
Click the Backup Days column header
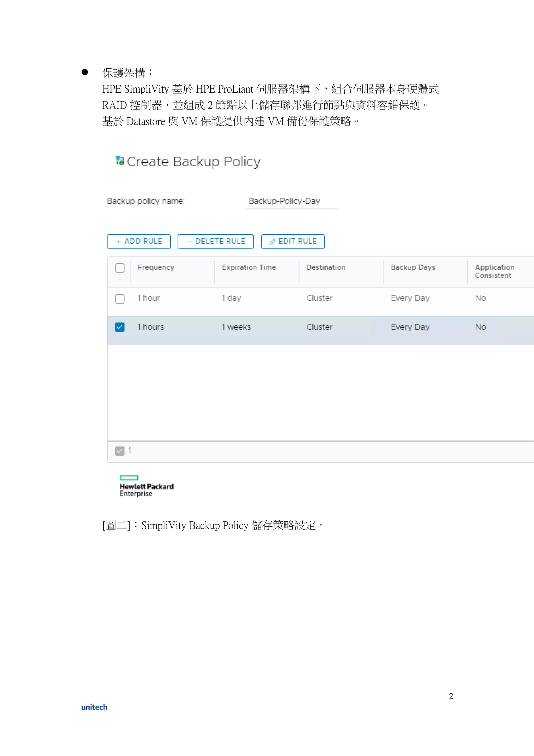click(x=412, y=267)
